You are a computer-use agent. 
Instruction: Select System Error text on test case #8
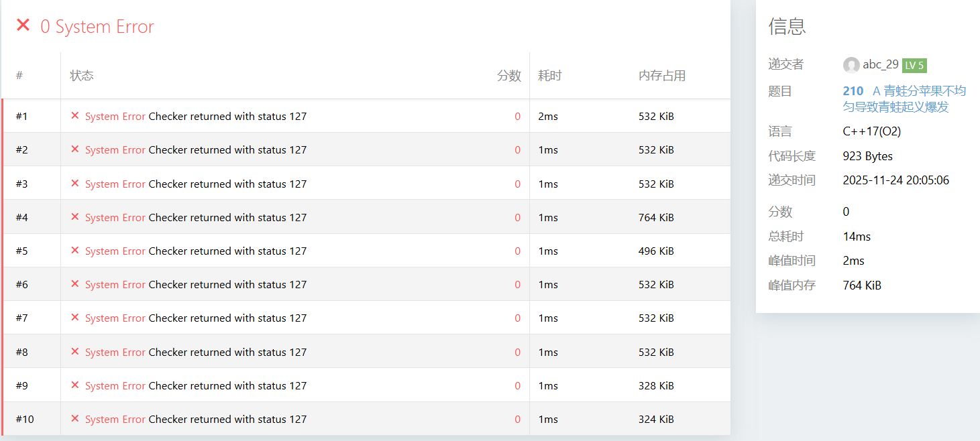point(115,352)
